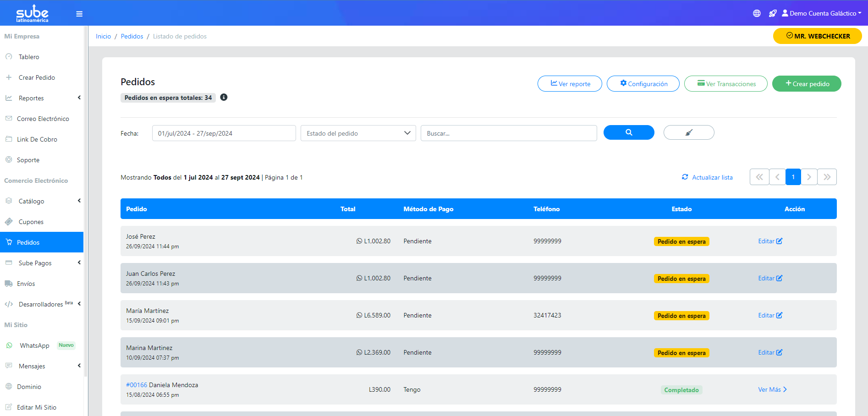Click Actualizar lista refresh link

[x=707, y=177]
